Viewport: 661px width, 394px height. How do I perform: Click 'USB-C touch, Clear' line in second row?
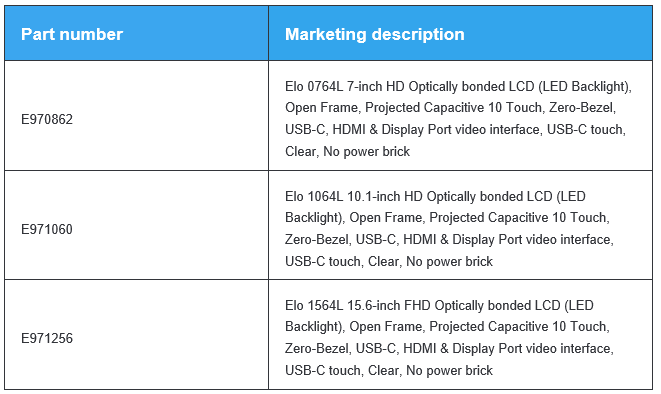(x=389, y=261)
